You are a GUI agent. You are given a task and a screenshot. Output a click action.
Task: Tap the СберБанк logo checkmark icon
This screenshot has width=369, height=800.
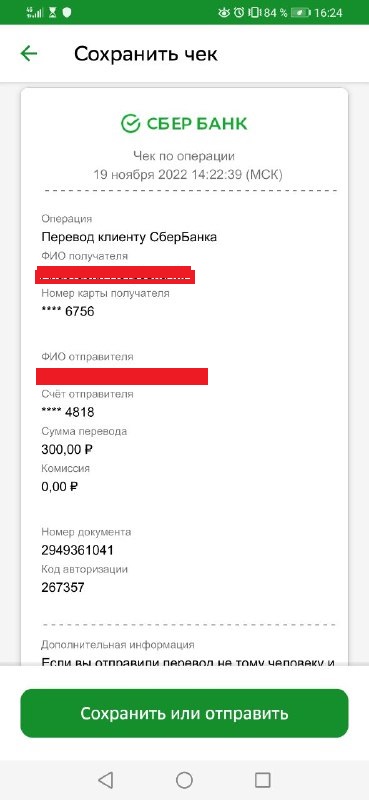130,123
